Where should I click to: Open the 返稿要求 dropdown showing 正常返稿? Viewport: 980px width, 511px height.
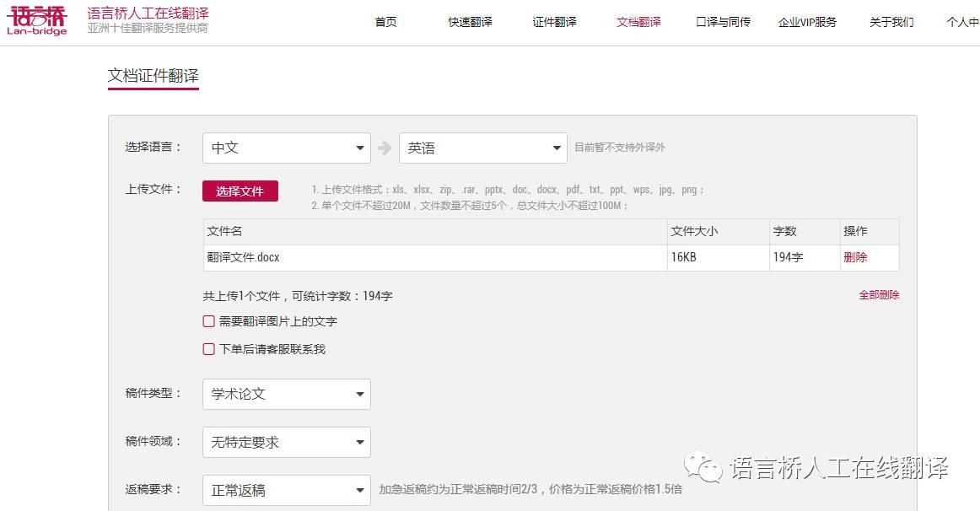pos(285,490)
